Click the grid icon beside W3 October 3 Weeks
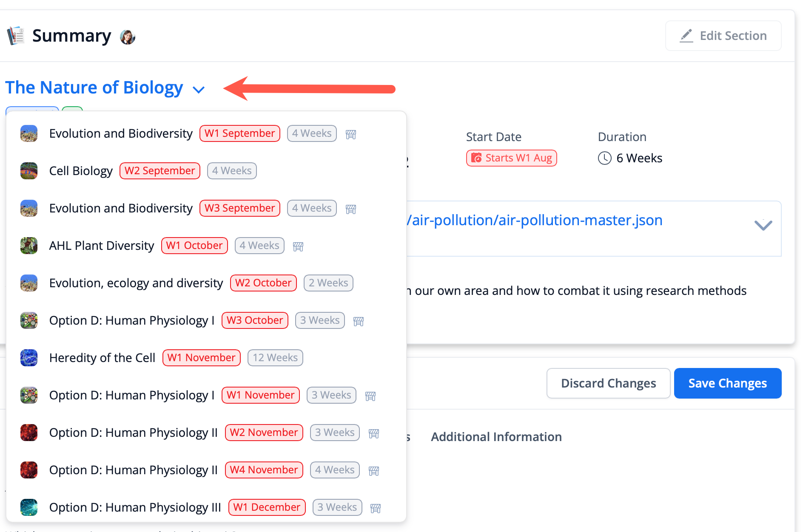This screenshot has height=532, width=803. (x=359, y=321)
